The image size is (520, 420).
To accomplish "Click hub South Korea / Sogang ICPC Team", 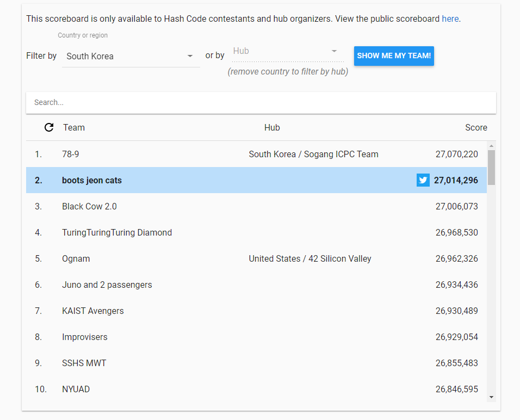I will 313,155.
